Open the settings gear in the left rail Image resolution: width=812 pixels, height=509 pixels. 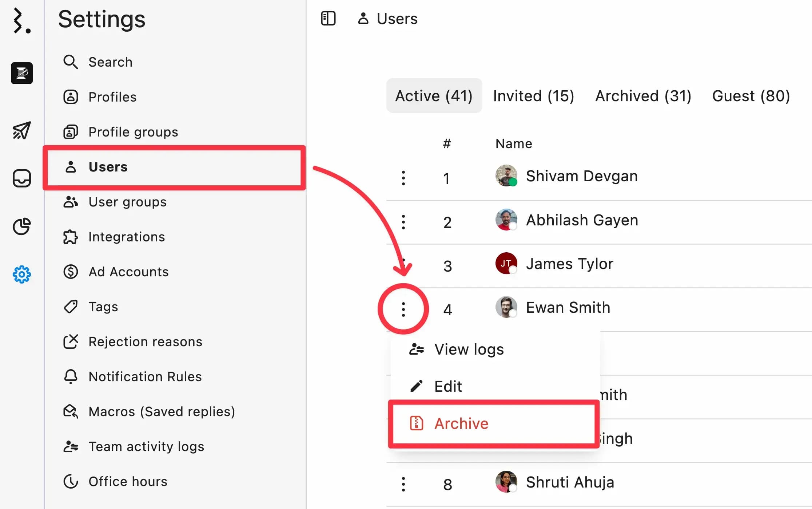click(22, 274)
